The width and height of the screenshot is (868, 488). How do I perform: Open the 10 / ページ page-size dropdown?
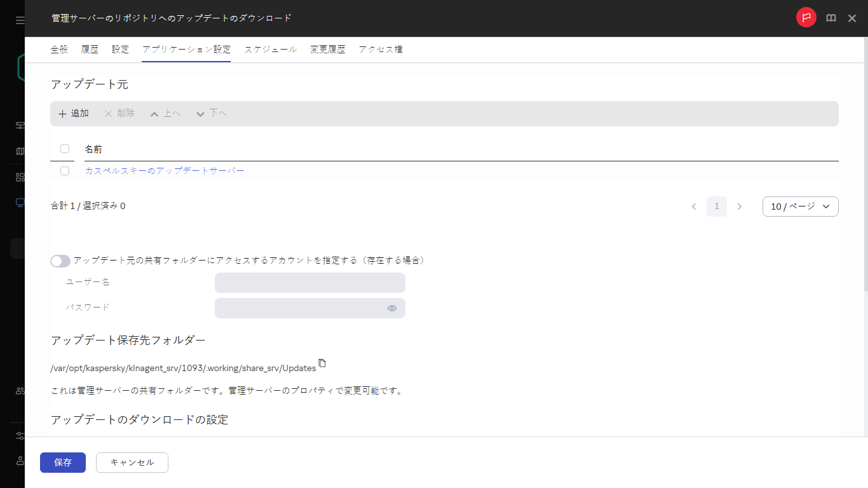coord(800,206)
